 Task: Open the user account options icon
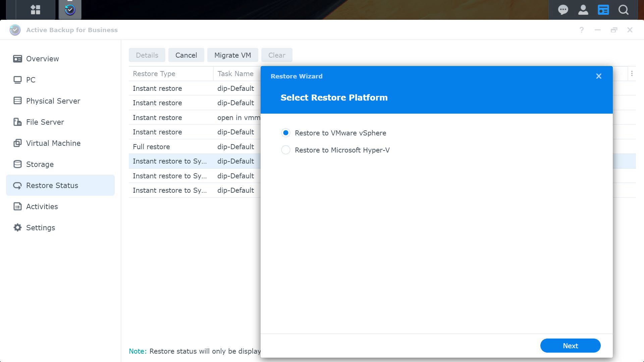pos(583,10)
